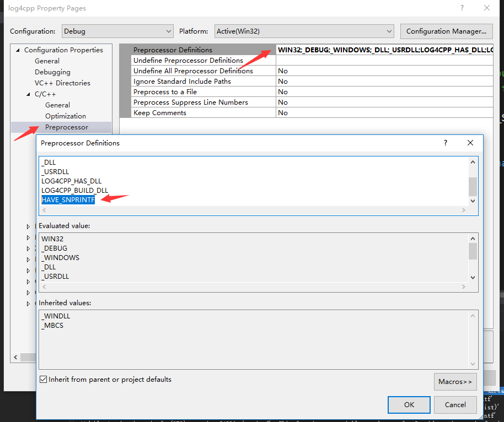Select the Preprocess Suppress Line Numbers row

(x=203, y=102)
